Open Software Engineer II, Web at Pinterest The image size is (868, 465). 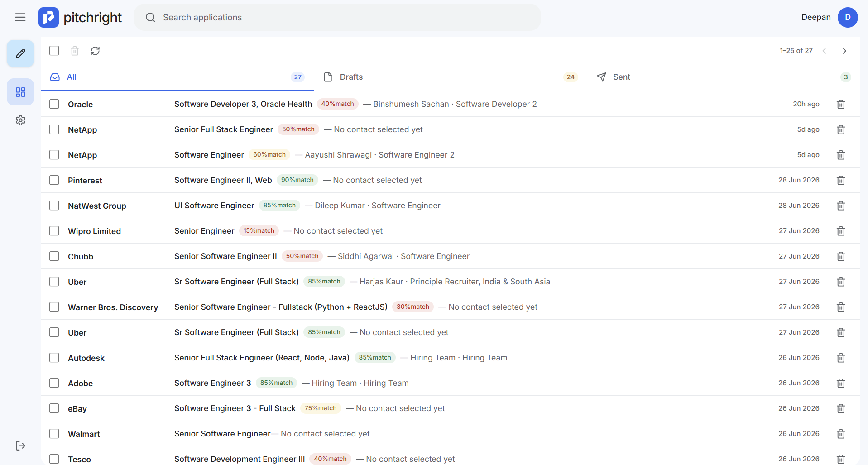pyautogui.click(x=223, y=180)
